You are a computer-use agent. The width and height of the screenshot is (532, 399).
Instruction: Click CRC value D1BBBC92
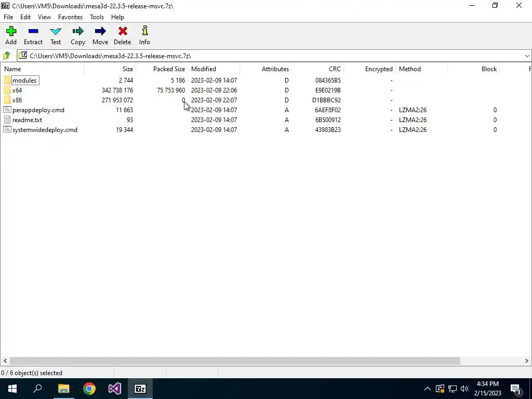click(326, 100)
